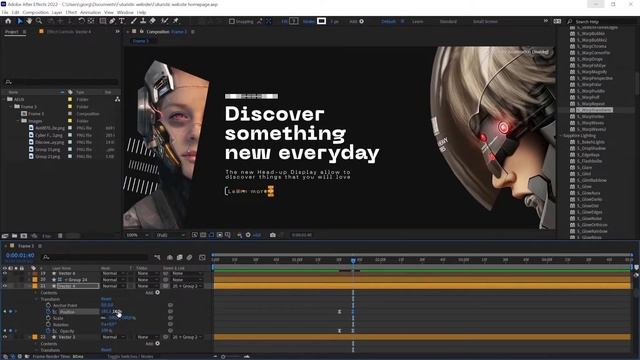Select the Brush tool
The height and width of the screenshot is (360, 640).
(133, 21)
